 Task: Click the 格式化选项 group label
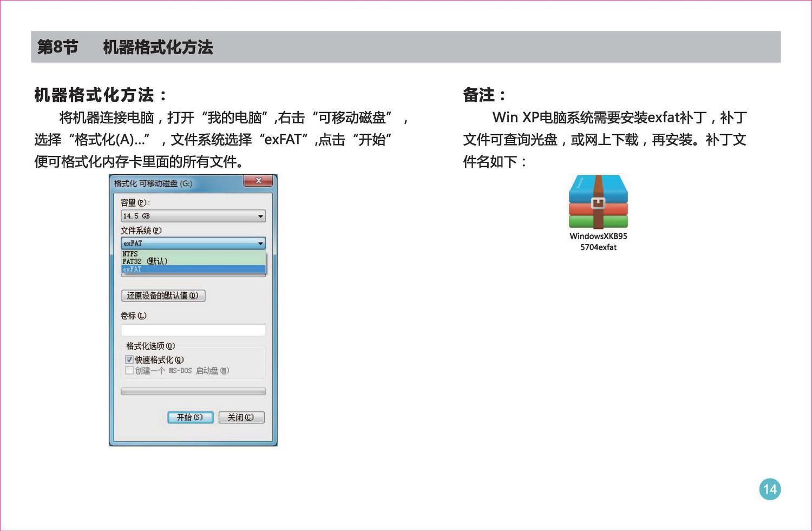(150, 346)
